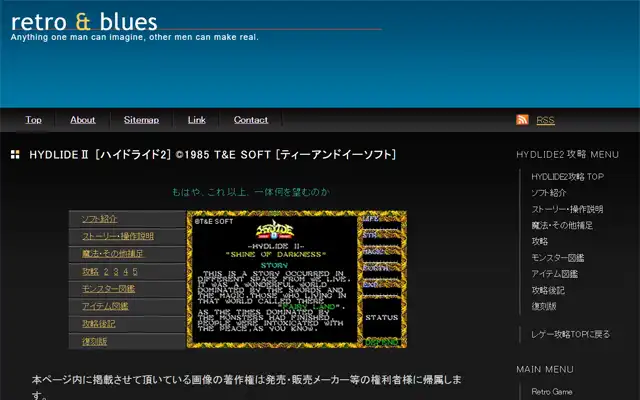Click the retro & blues site title
Image resolution: width=640 pixels, height=400 pixels.
(x=84, y=22)
